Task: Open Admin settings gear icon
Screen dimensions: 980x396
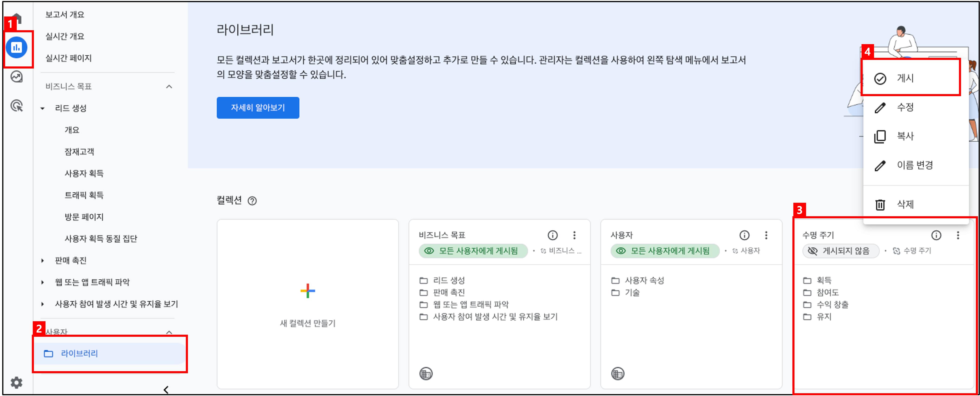Action: tap(16, 382)
